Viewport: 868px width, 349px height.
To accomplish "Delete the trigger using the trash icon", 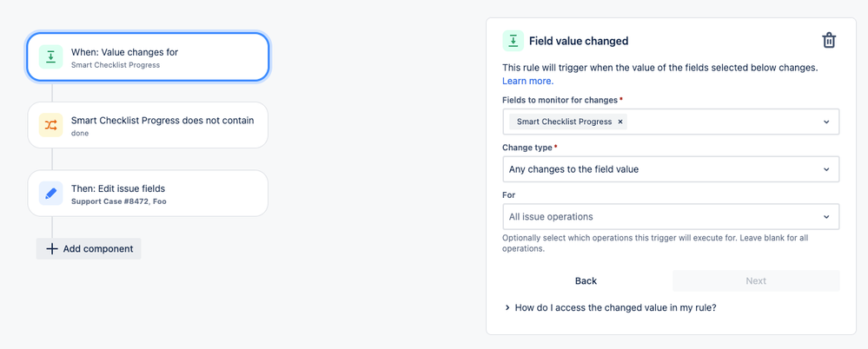I will (829, 41).
